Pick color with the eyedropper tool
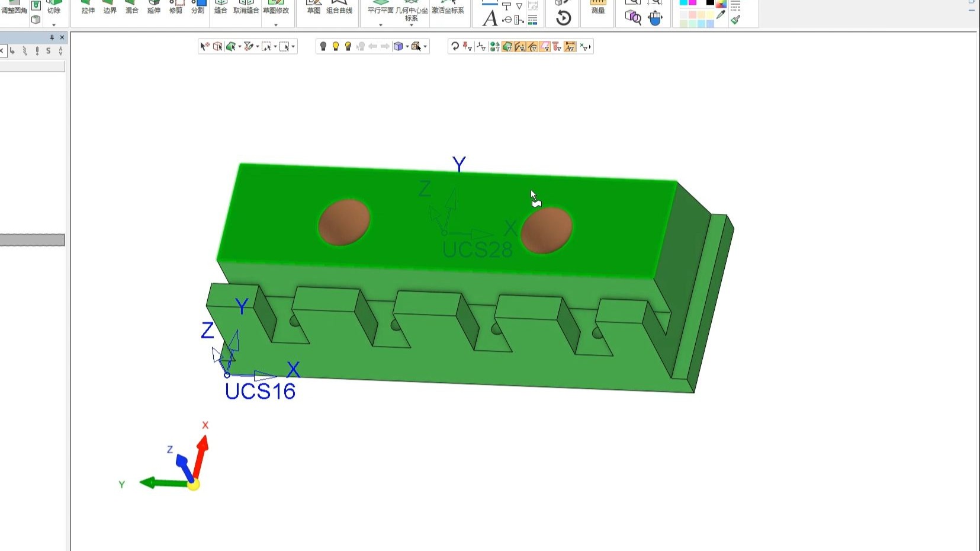 coord(721,15)
